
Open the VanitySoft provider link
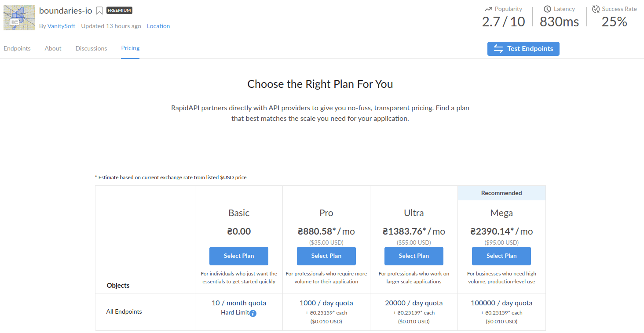[61, 26]
